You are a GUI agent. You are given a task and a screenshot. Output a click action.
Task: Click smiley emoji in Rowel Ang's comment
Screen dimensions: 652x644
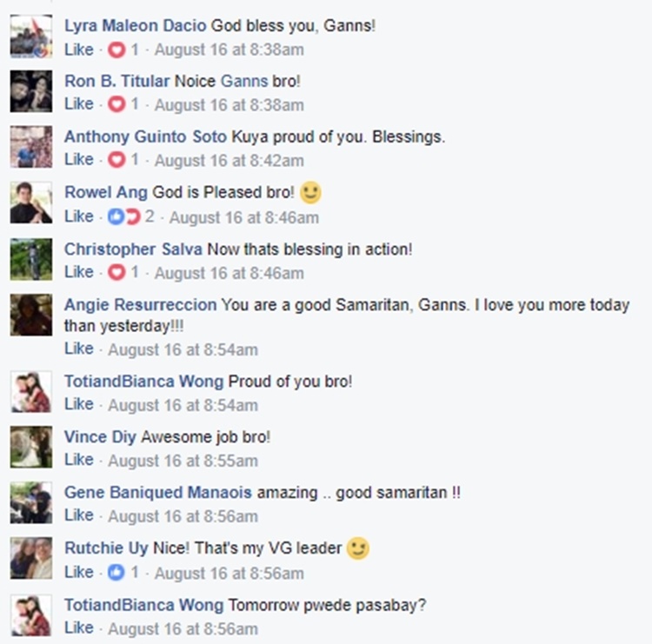310,192
